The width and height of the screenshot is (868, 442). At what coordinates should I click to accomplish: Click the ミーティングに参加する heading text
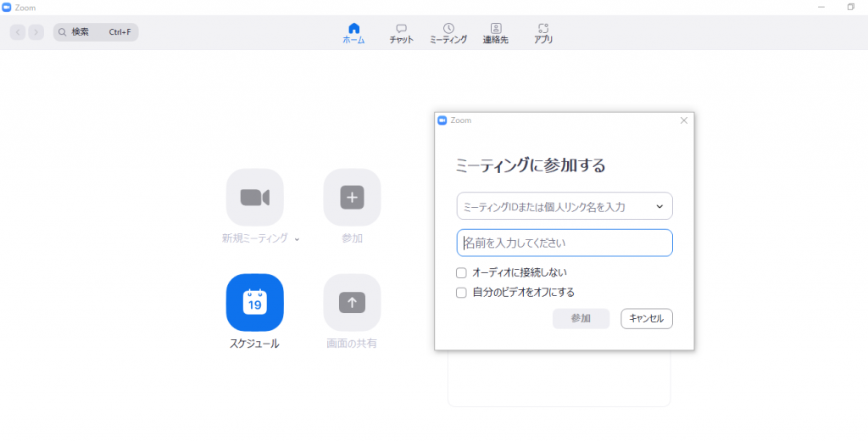coord(530,165)
